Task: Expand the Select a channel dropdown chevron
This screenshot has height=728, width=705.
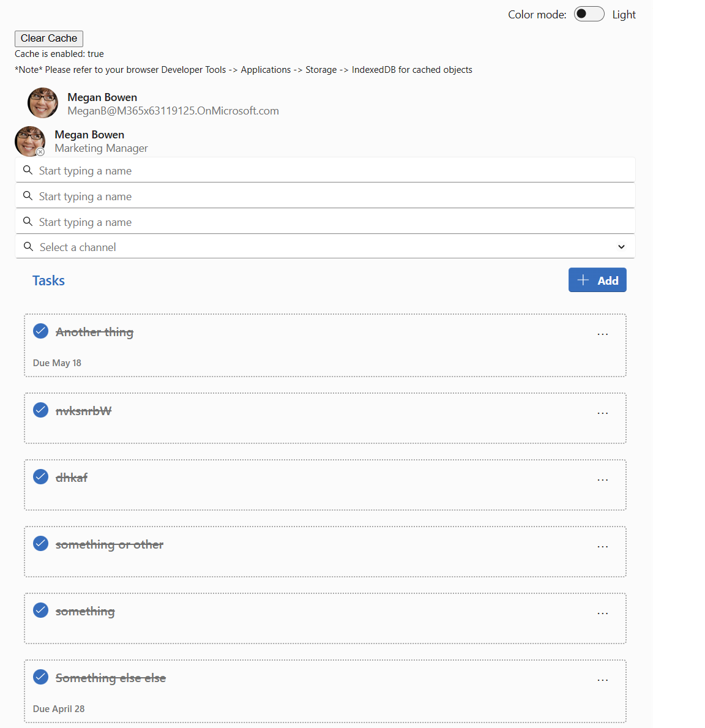Action: click(621, 246)
